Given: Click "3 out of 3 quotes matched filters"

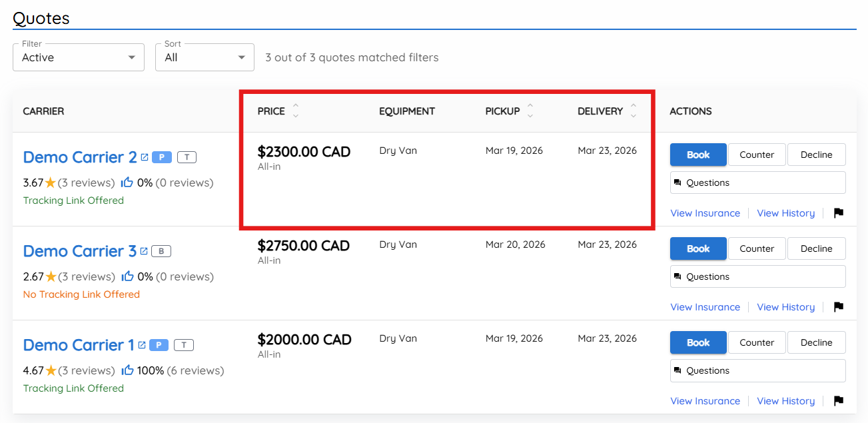Looking at the screenshot, I should pyautogui.click(x=352, y=57).
